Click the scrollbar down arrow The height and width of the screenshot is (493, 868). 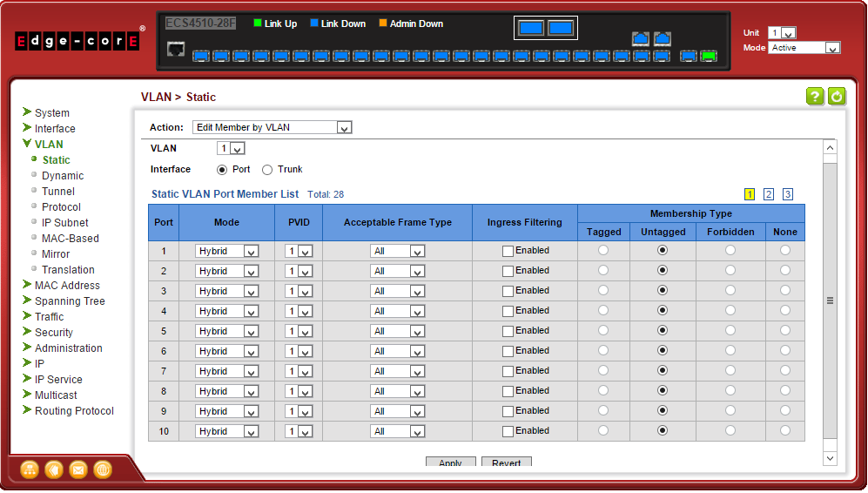(830, 458)
